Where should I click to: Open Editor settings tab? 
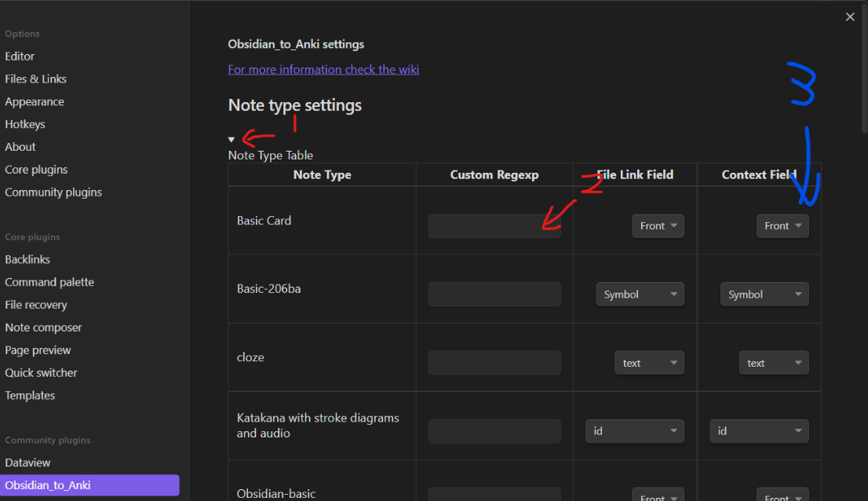click(x=20, y=57)
